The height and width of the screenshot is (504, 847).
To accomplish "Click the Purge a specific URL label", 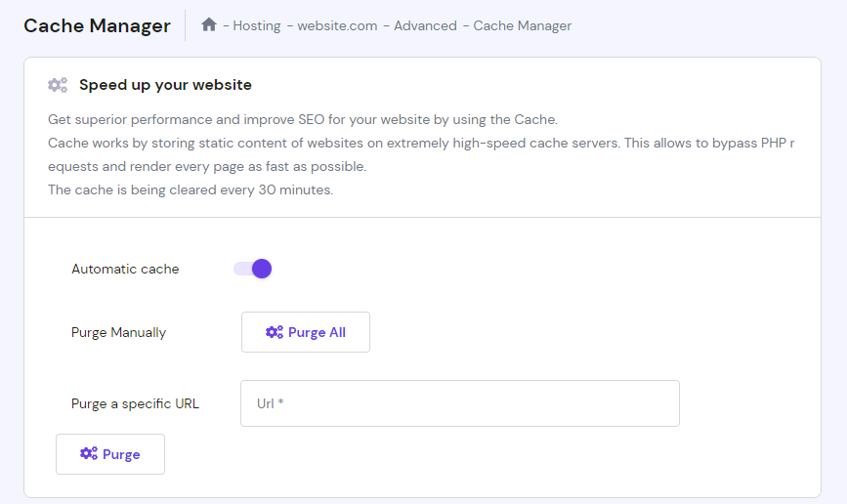I will tap(135, 403).
